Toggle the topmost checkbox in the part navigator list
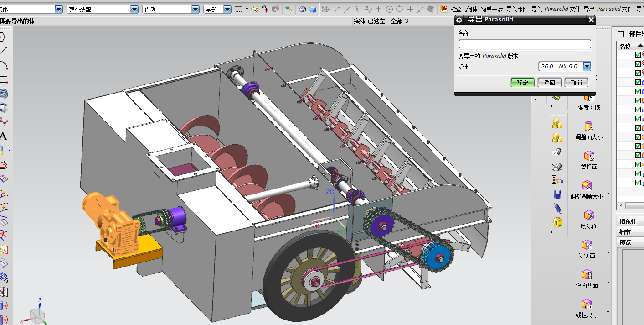The width and height of the screenshot is (644, 325). pyautogui.click(x=638, y=55)
